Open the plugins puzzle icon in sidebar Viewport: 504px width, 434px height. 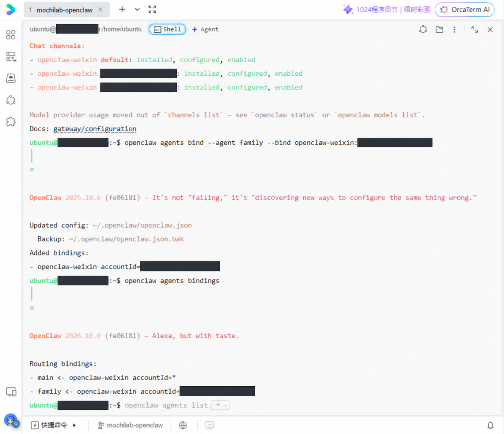(x=11, y=122)
